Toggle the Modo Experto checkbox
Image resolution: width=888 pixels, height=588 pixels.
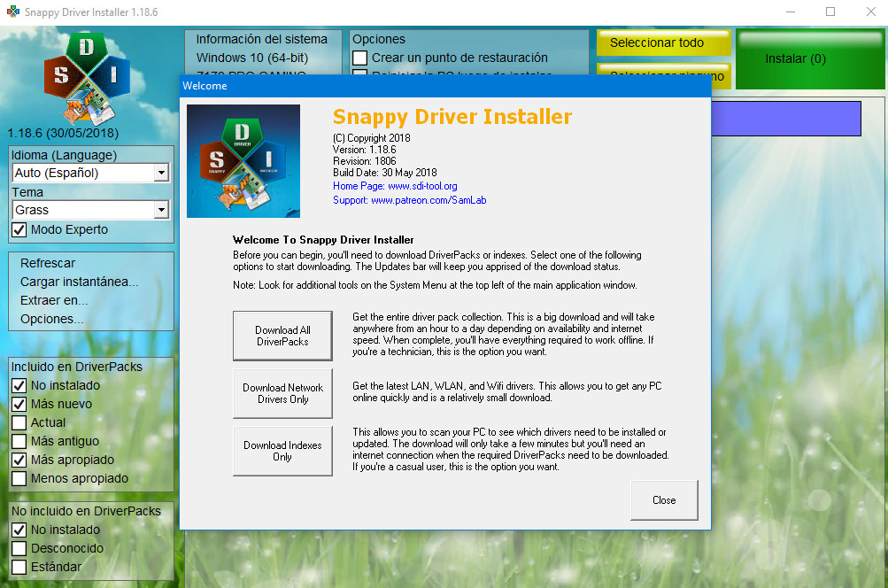point(19,229)
